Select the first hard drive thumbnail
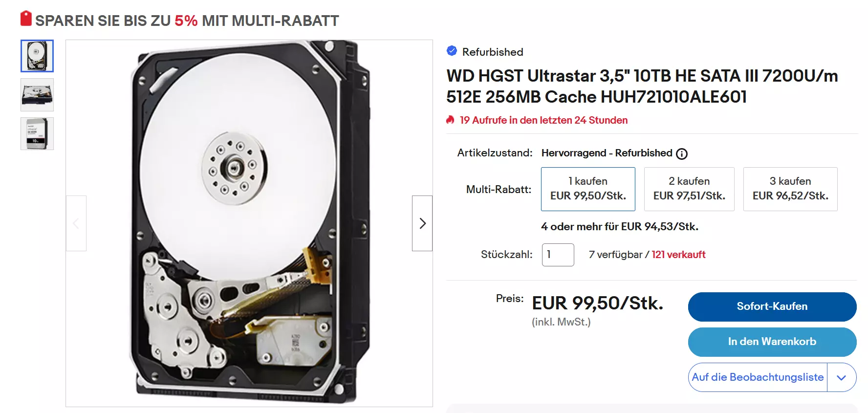This screenshot has width=868, height=413. tap(37, 56)
